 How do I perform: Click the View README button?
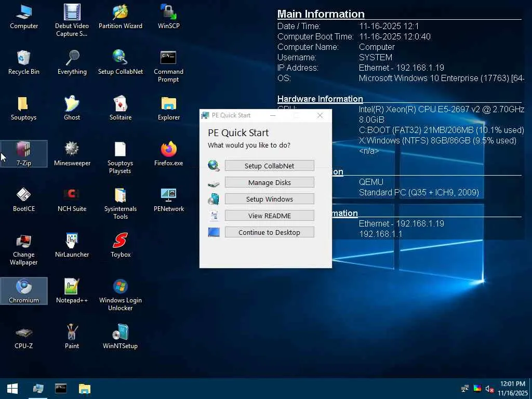coord(270,216)
